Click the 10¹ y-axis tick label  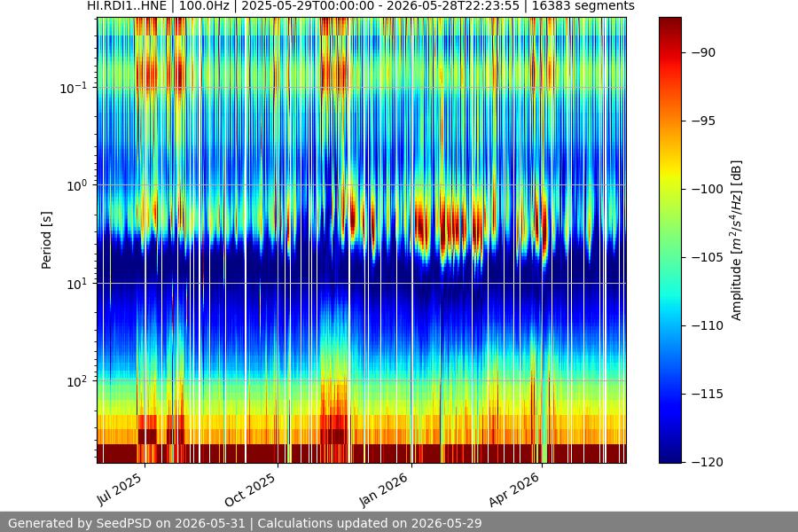pos(77,284)
